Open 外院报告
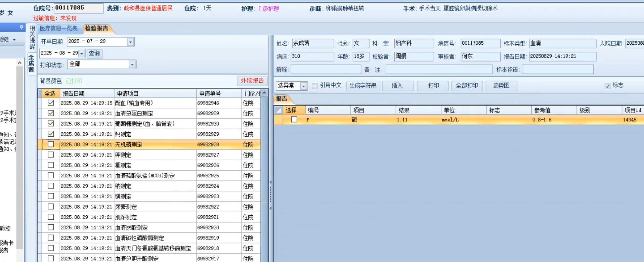The image size is (644, 262). (x=252, y=81)
